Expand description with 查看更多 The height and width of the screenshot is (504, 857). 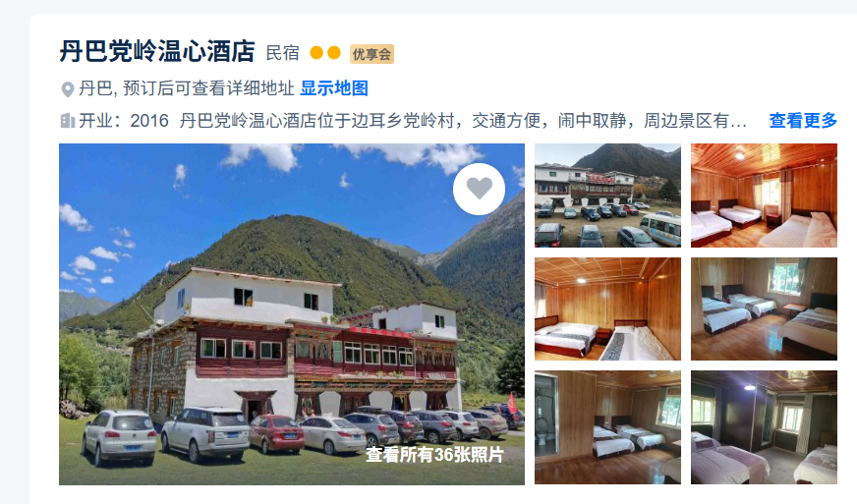pos(803,120)
